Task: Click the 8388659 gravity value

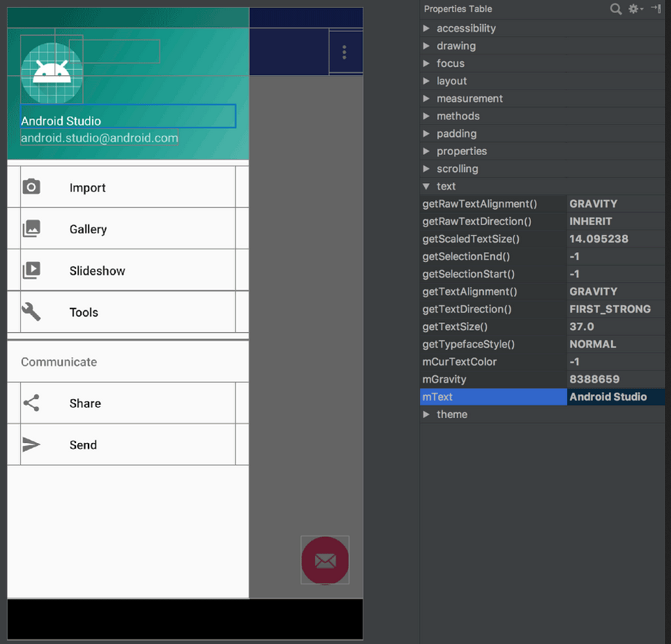Action: pos(595,379)
